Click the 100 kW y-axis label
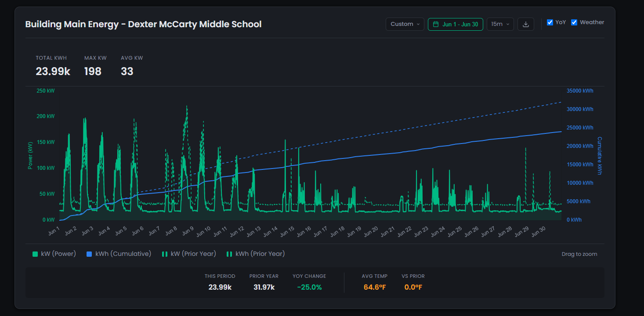The height and width of the screenshot is (316, 644). pyautogui.click(x=45, y=168)
